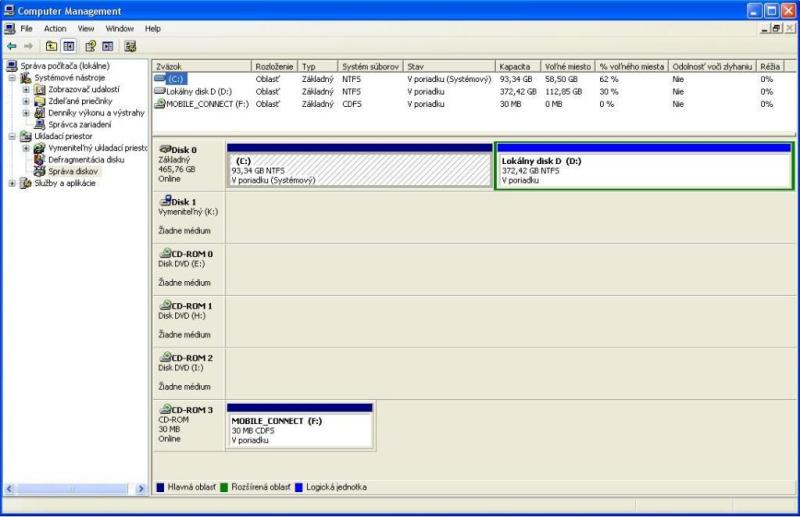Expand the Zobrazovač udalostí tree node
This screenshot has height=517, width=800.
click(x=26, y=89)
